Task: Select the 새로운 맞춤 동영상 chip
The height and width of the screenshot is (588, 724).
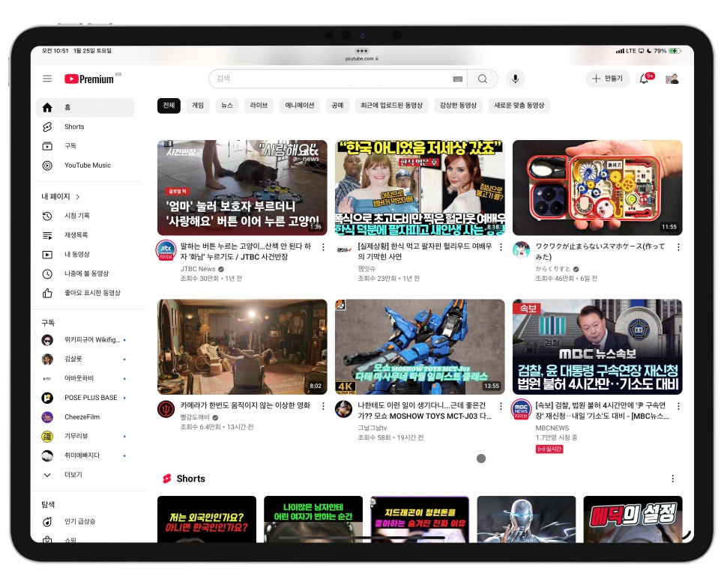Action: (x=519, y=106)
